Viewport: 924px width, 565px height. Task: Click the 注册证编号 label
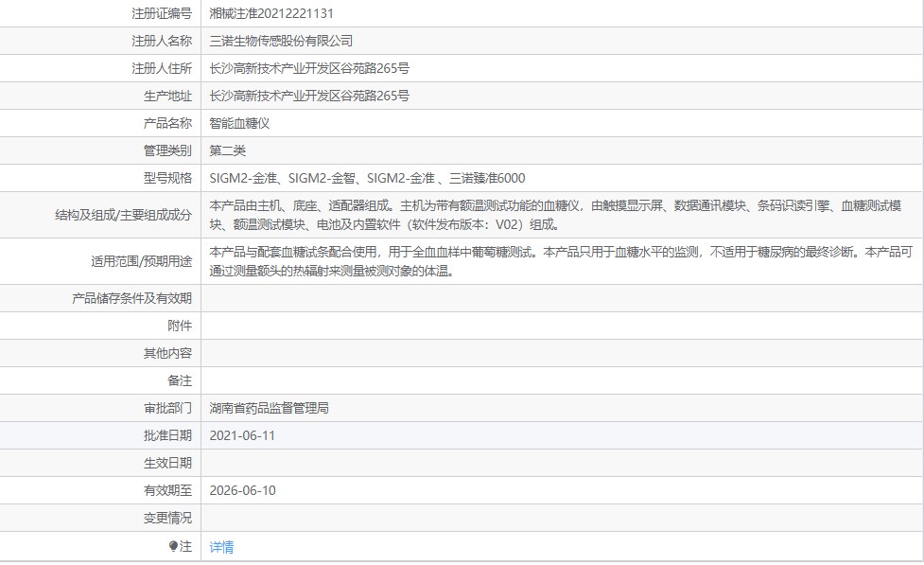coord(162,13)
